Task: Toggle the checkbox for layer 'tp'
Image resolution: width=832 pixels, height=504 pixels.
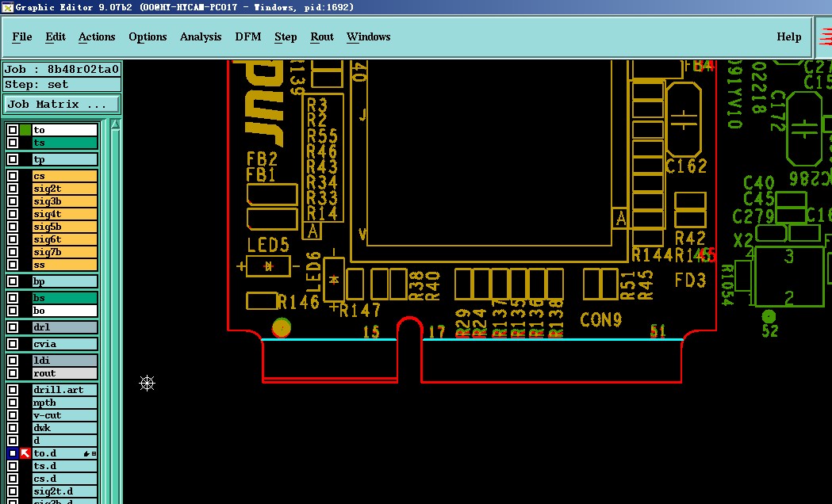Action: (x=12, y=159)
